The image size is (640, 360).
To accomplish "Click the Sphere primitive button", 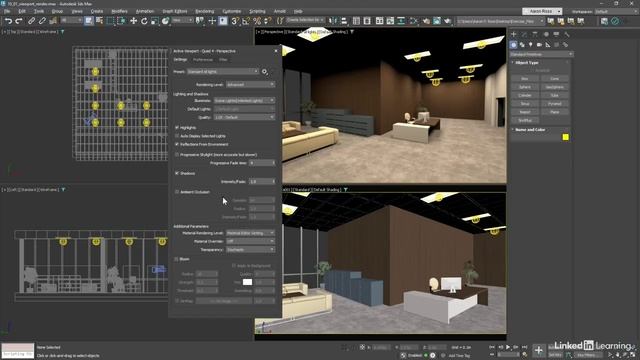I will click(525, 87).
